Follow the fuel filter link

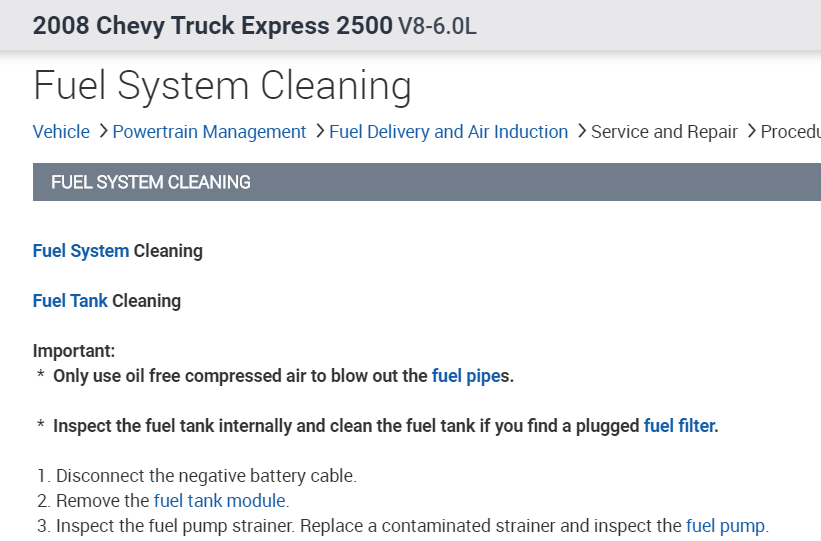(679, 426)
